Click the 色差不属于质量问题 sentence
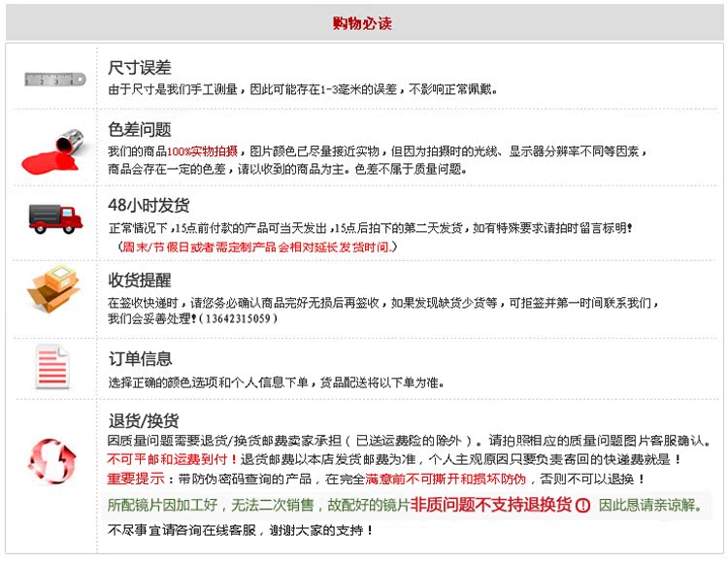 [411, 169]
